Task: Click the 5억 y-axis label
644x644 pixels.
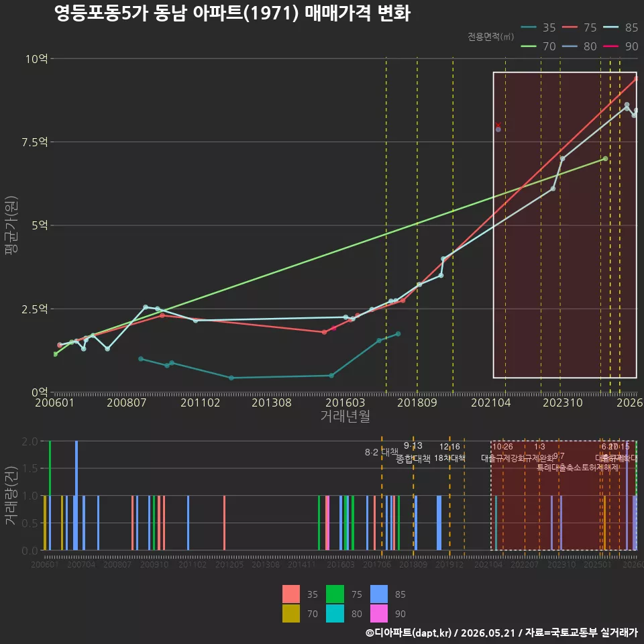Action: tap(40, 225)
